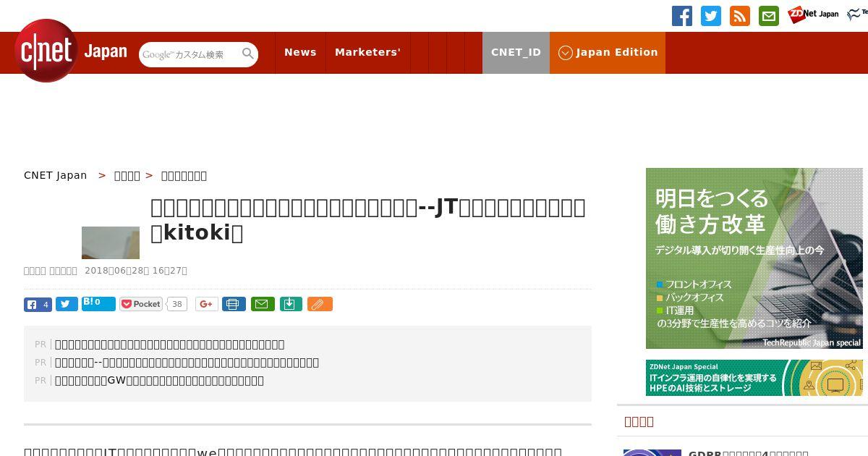Screen dimensions: 868x456
Task: Open the GDPR sidebar article link
Action: pyautogui.click(x=749, y=453)
